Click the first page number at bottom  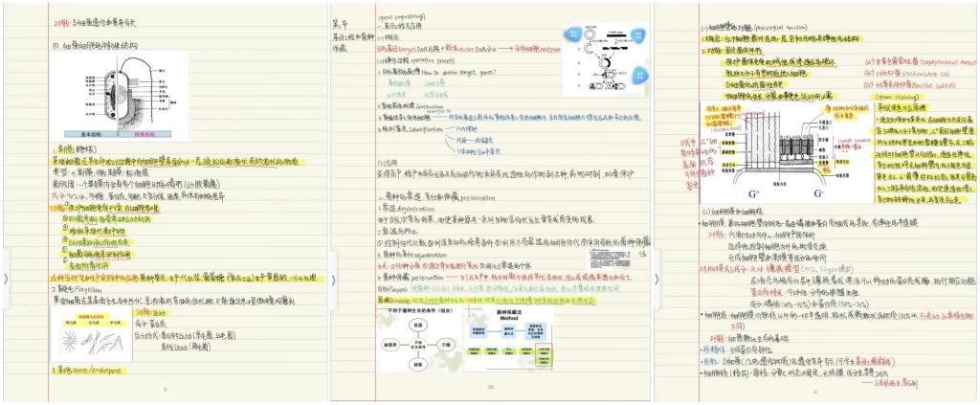165,389
